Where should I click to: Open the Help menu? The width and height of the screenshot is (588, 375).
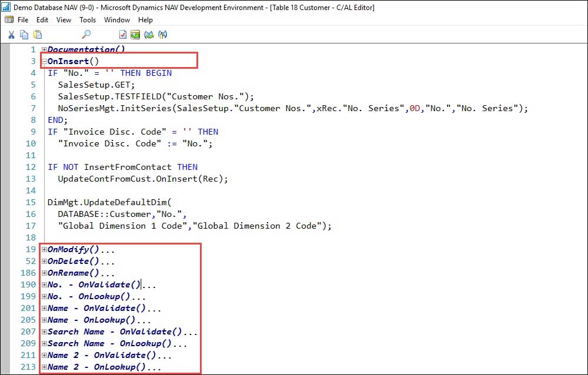145,20
